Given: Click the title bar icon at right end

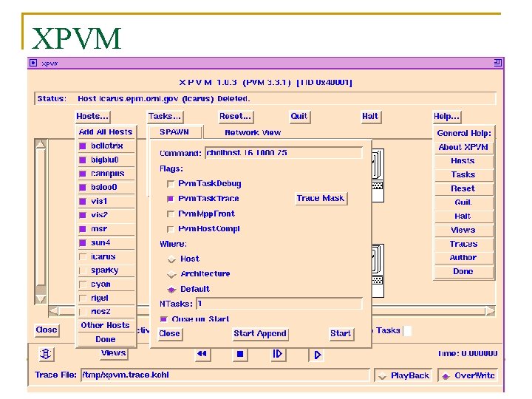Looking at the screenshot, I should 497,62.
